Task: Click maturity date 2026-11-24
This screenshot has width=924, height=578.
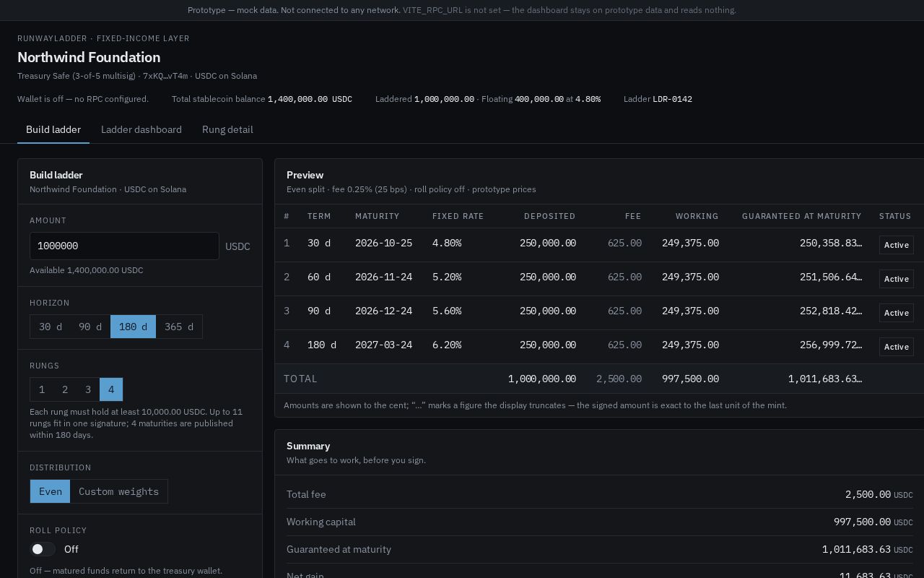Action: point(383,277)
